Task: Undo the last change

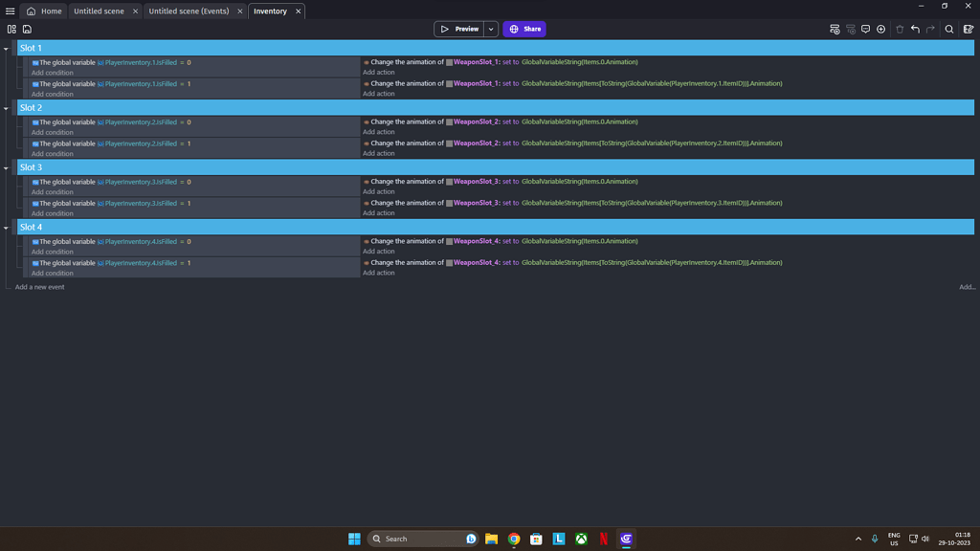Action: [x=915, y=29]
